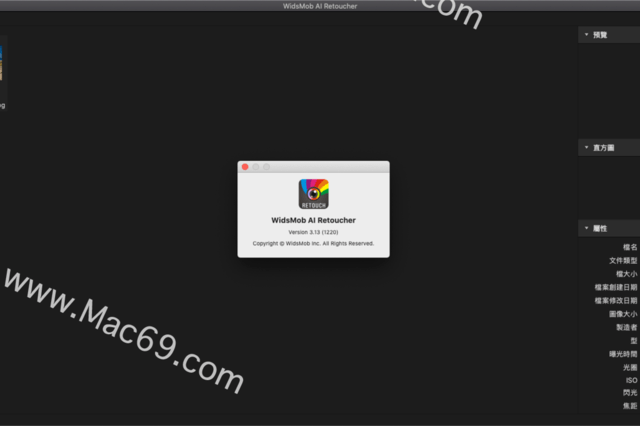Click the 文件類型 property label

coord(623,260)
